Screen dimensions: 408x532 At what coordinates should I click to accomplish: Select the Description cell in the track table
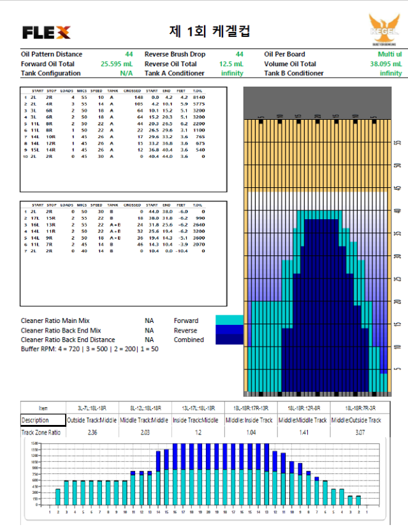pos(43,420)
